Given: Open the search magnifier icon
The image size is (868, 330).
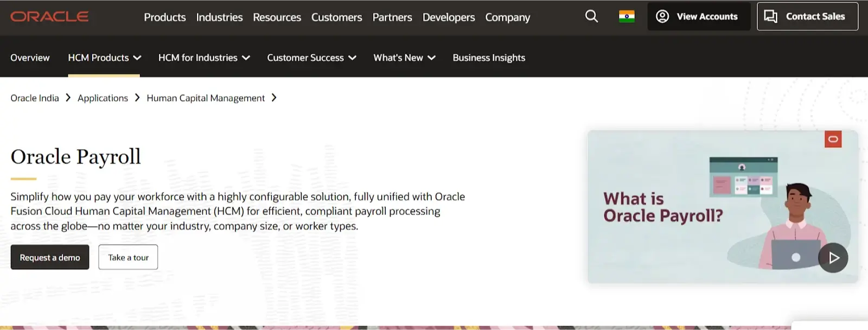Looking at the screenshot, I should pos(591,16).
